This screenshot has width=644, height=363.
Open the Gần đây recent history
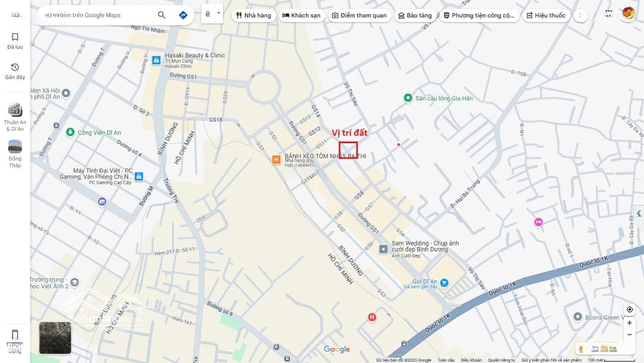tap(15, 72)
